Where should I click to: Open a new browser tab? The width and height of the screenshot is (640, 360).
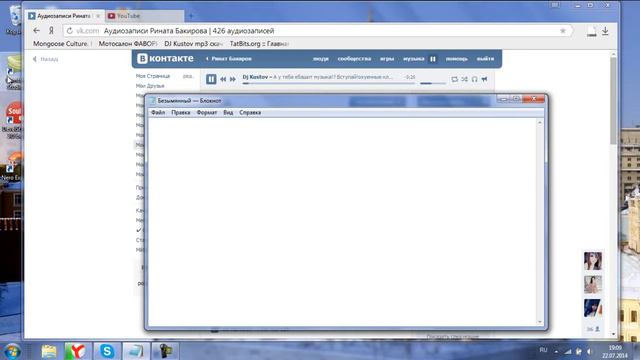(x=191, y=16)
